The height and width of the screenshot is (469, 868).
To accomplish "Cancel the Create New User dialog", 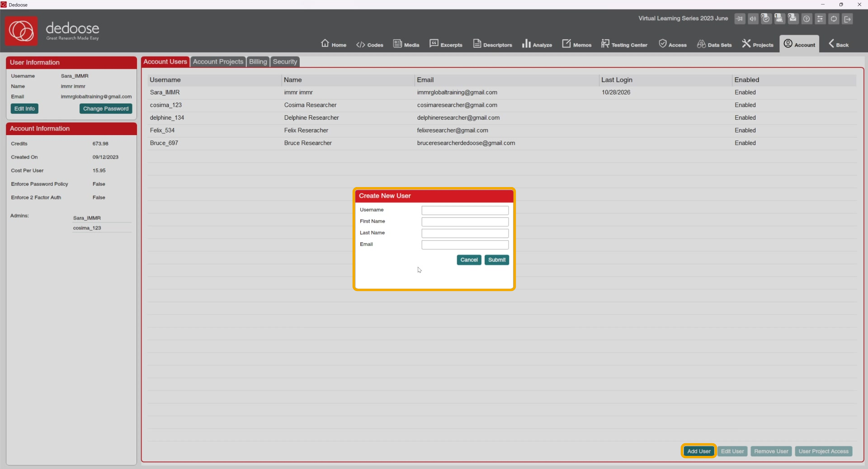I will coord(469,260).
